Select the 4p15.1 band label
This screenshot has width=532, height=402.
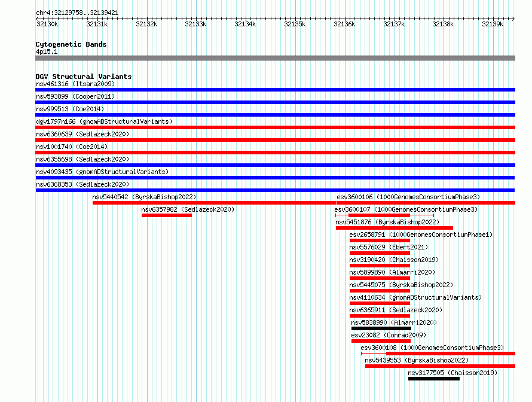(47, 51)
